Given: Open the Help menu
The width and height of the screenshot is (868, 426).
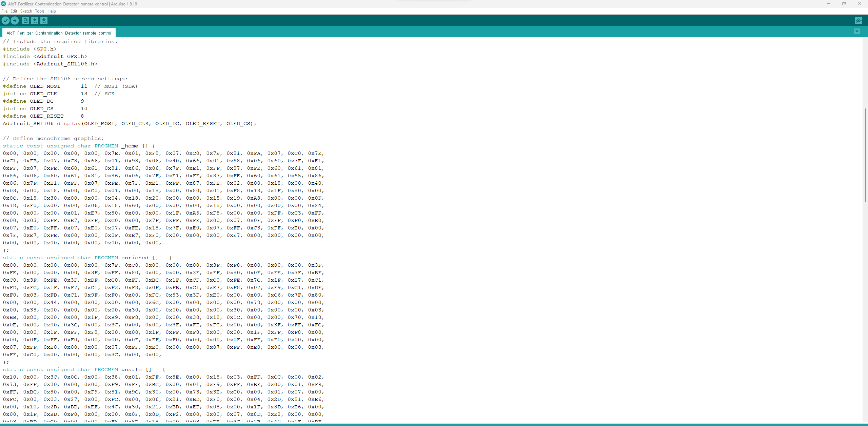Looking at the screenshot, I should [x=52, y=11].
